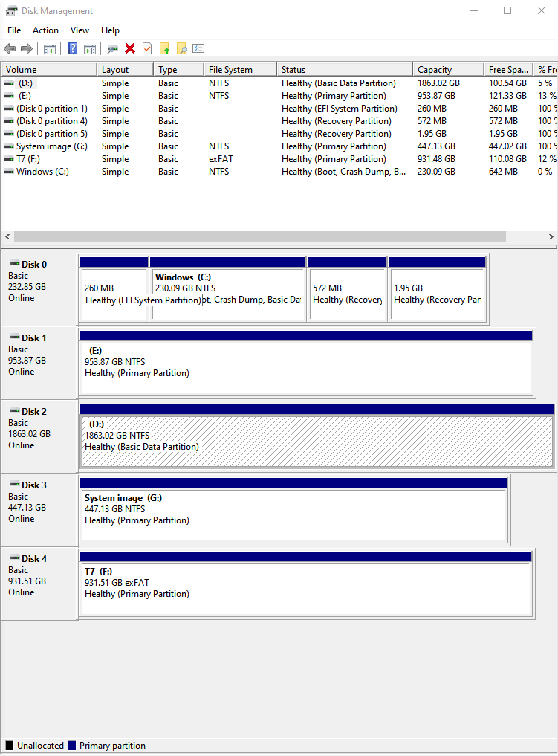
Task: Click the Forward arrow toolbar icon
Action: [27, 49]
